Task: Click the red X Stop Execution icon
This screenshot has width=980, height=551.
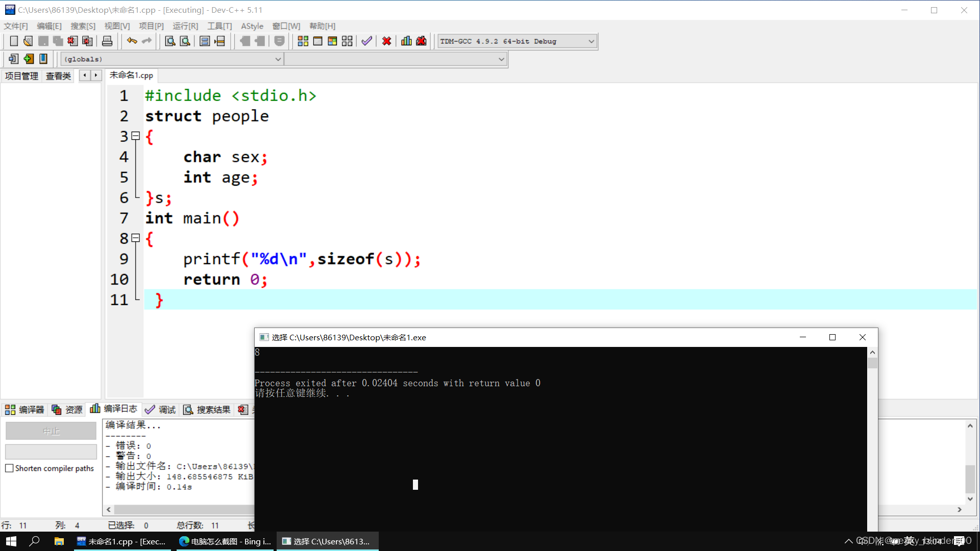Action: [x=386, y=41]
